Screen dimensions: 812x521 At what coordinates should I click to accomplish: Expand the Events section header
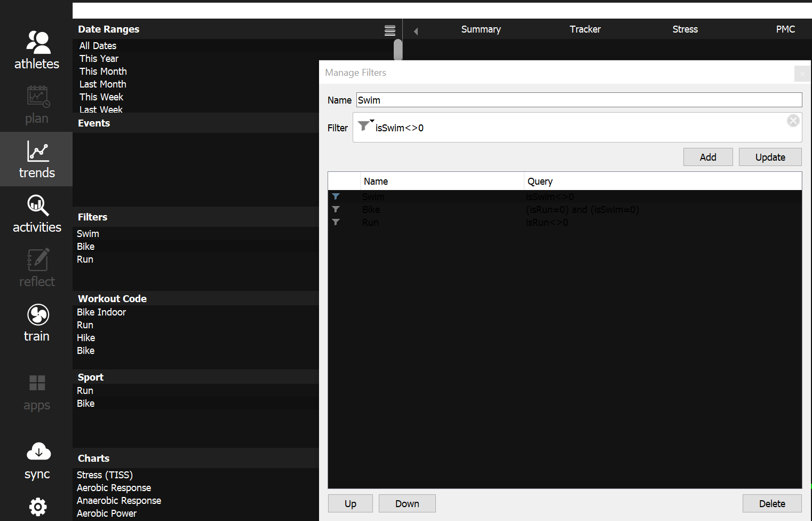point(94,123)
